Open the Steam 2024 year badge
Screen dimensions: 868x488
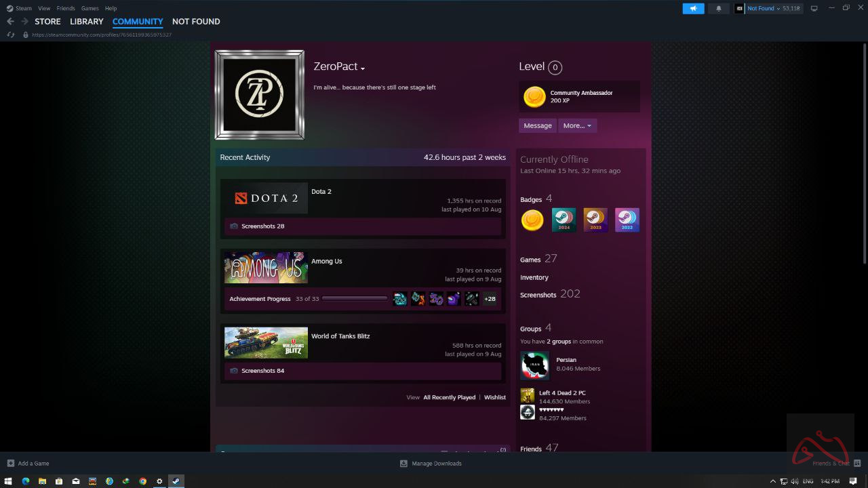click(x=564, y=220)
